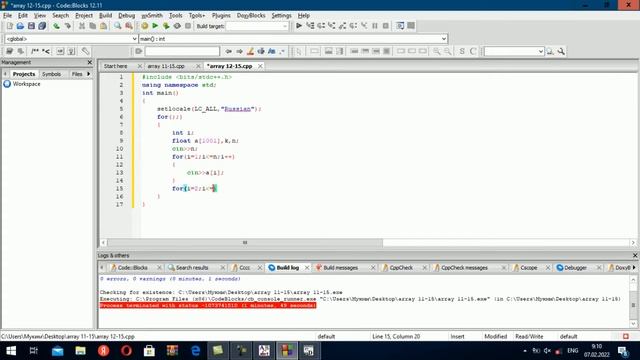The image size is (640, 360).
Task: Open the Search results log tab
Action: click(x=192, y=267)
